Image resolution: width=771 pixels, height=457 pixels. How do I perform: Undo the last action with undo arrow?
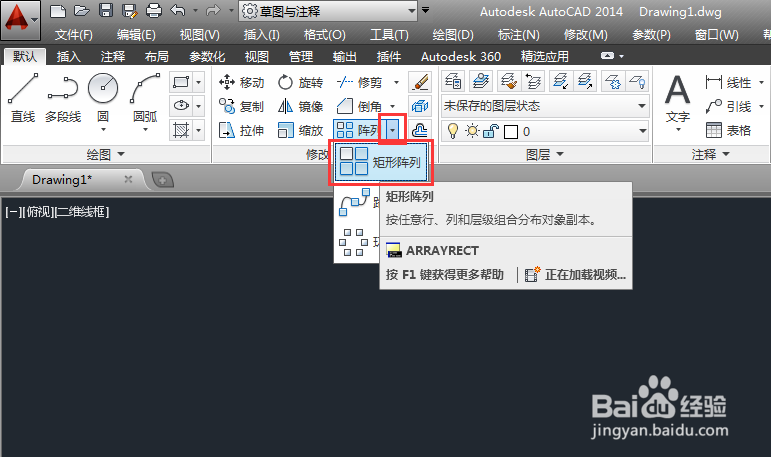(x=178, y=10)
